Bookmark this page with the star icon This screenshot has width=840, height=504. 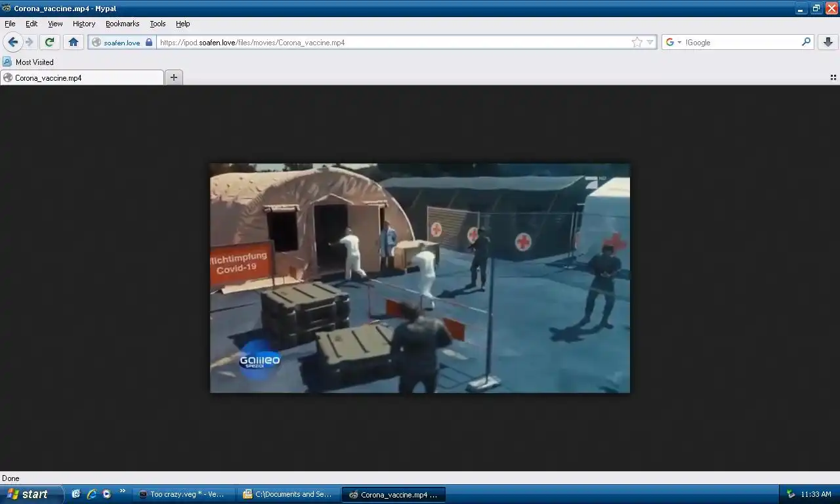tap(637, 42)
